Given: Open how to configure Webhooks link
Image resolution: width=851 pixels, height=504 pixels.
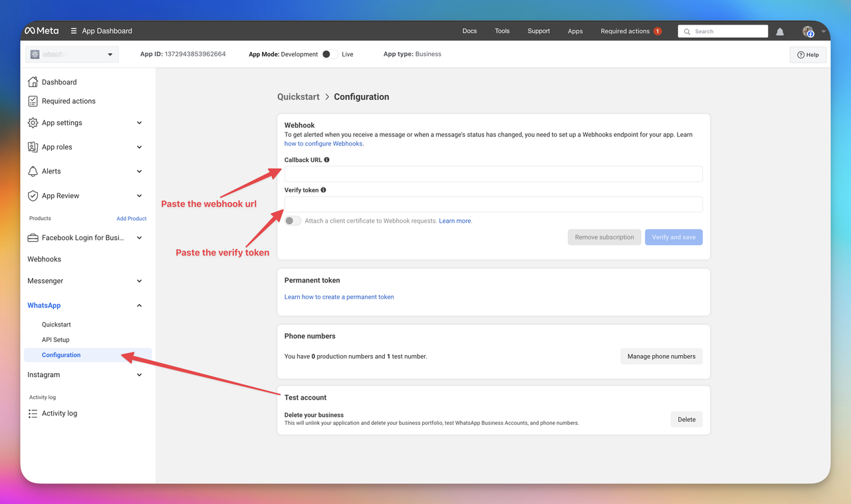Looking at the screenshot, I should click(x=323, y=144).
